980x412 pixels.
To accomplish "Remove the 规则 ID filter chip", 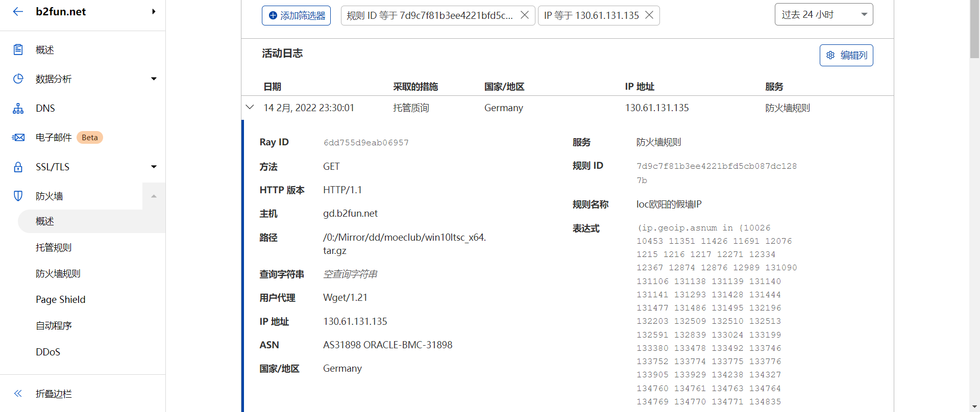I will pos(524,15).
